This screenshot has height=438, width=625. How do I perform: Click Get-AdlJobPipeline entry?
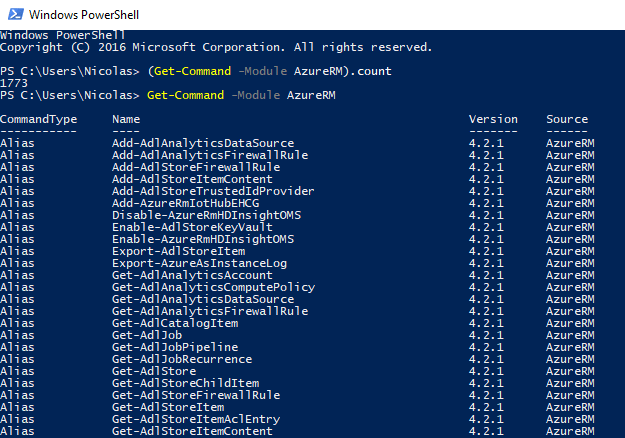click(x=175, y=347)
